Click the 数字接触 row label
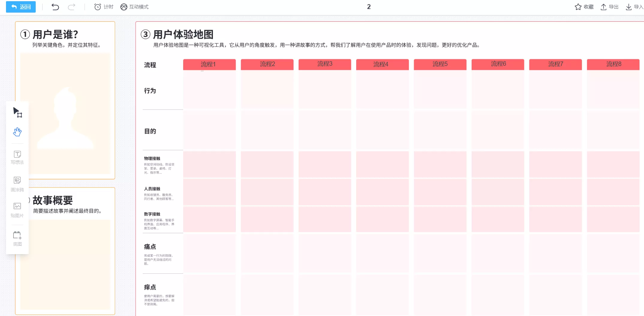This screenshot has height=316, width=644. (x=152, y=214)
